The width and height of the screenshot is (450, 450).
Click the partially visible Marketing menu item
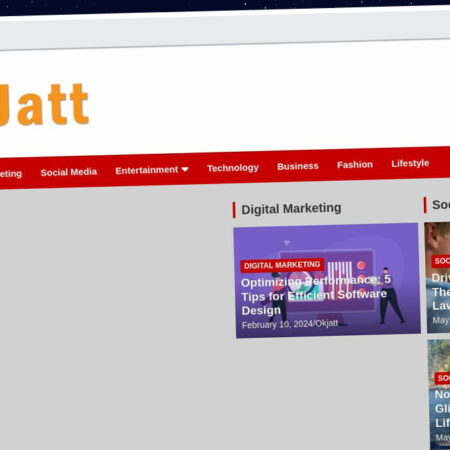[x=11, y=174]
